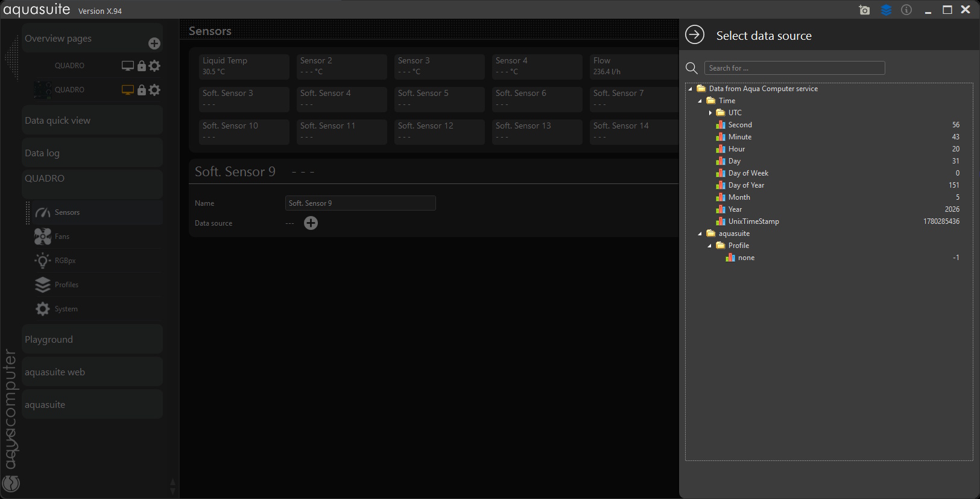Screen dimensions: 980x499
Task: Add a data source with the plus button
Action: (311, 223)
